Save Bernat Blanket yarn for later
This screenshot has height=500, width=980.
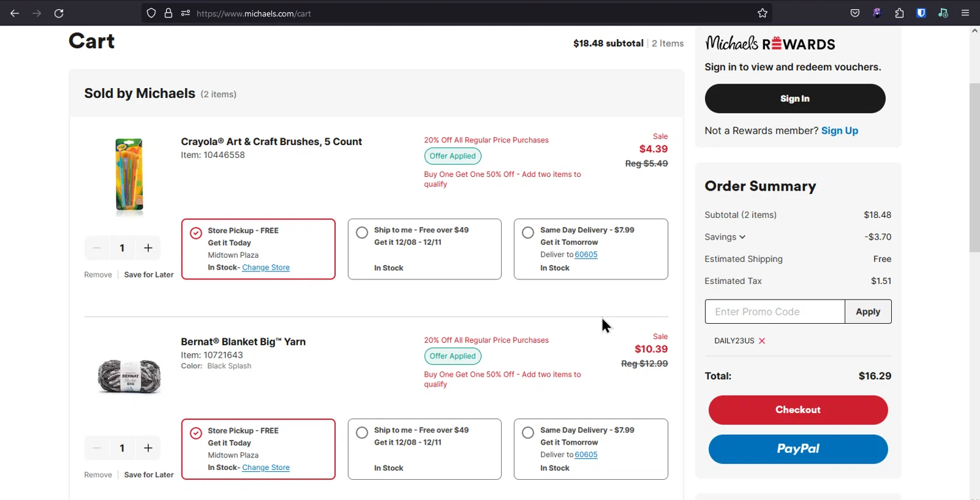149,475
